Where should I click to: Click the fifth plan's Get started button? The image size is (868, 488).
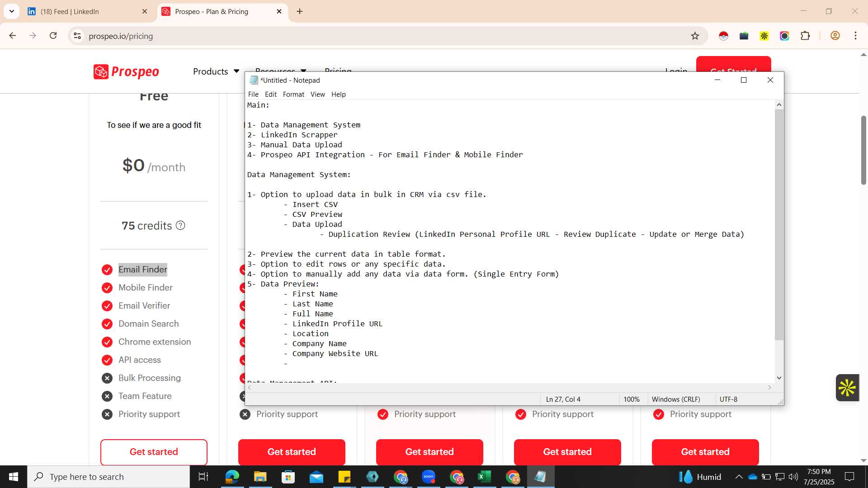705,452
